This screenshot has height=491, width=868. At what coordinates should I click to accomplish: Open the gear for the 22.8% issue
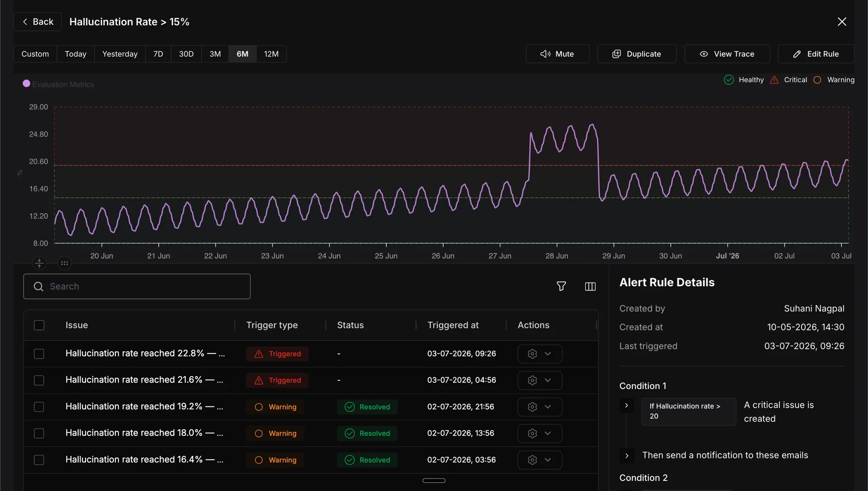click(532, 354)
